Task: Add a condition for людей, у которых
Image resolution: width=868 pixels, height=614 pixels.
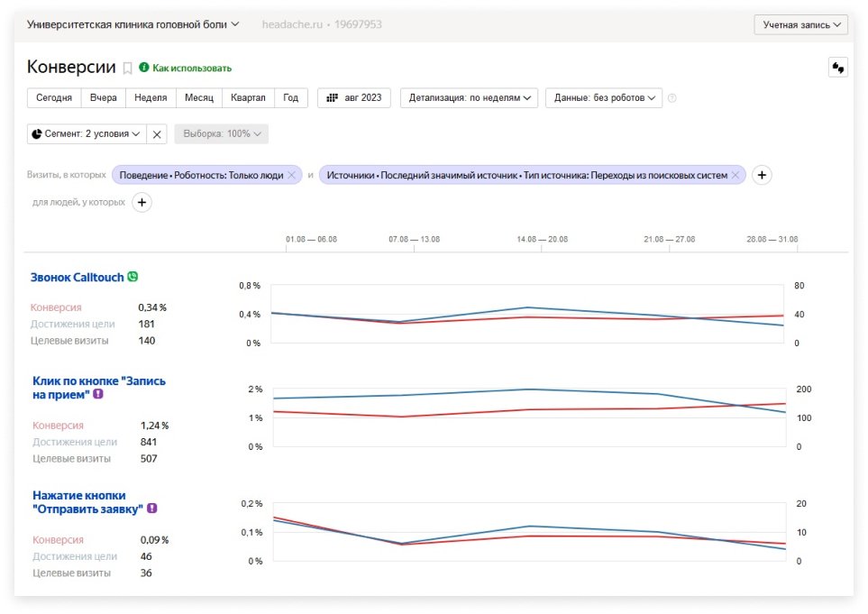Action: (142, 203)
